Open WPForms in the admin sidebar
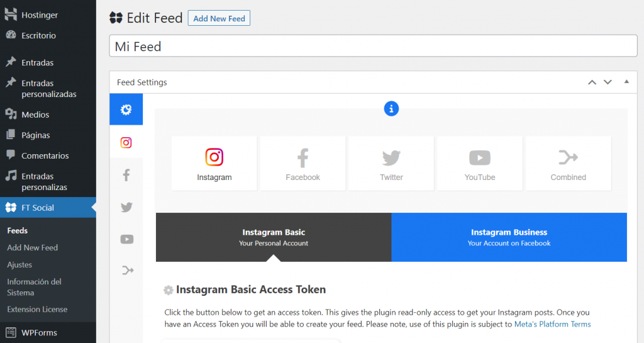The image size is (644, 343). tap(39, 332)
